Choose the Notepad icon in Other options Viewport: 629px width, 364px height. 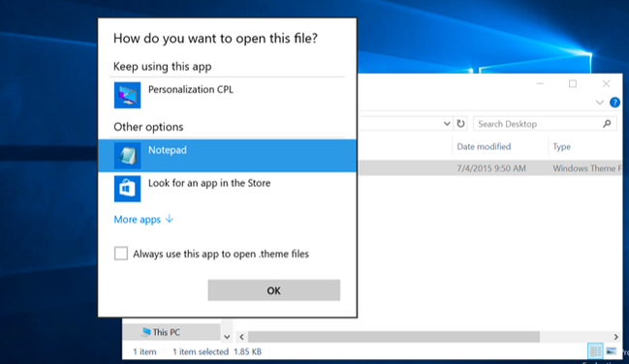click(x=127, y=156)
